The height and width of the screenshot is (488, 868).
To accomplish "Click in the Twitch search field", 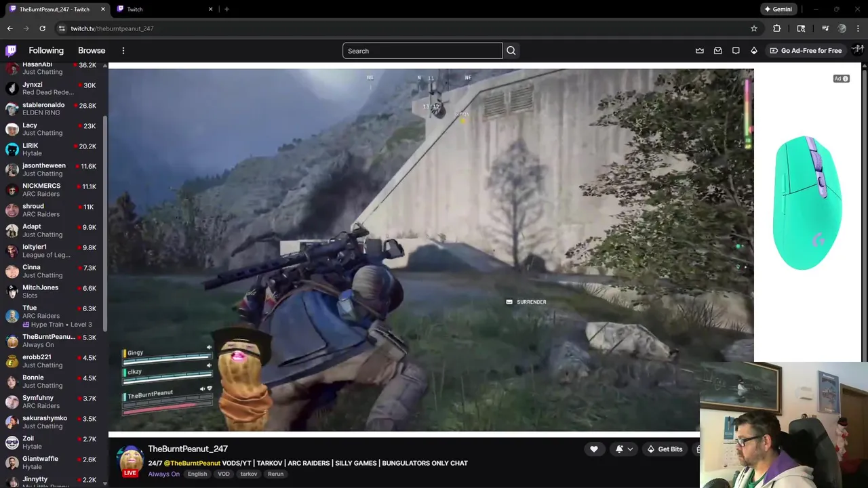I will [422, 51].
